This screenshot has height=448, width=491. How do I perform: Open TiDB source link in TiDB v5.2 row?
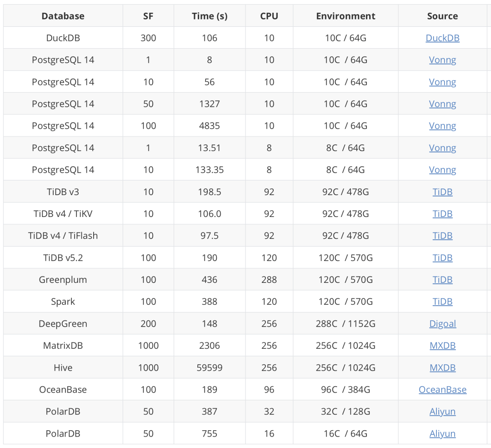click(442, 258)
